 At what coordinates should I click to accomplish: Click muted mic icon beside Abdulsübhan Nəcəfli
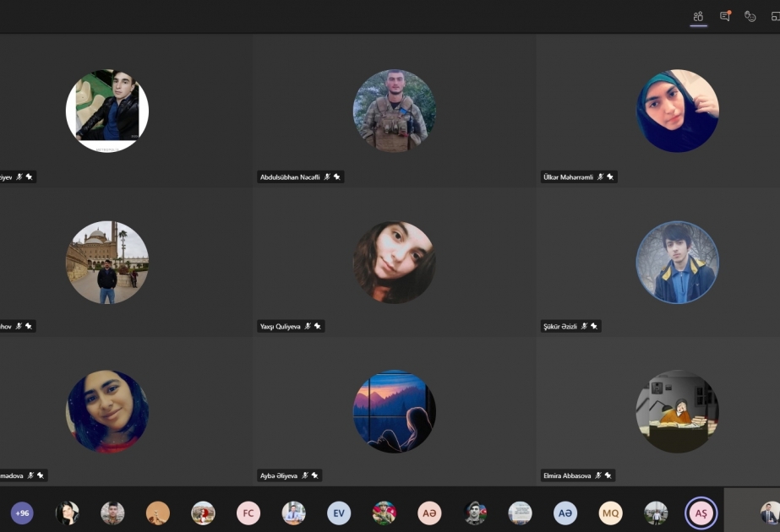pyautogui.click(x=327, y=177)
